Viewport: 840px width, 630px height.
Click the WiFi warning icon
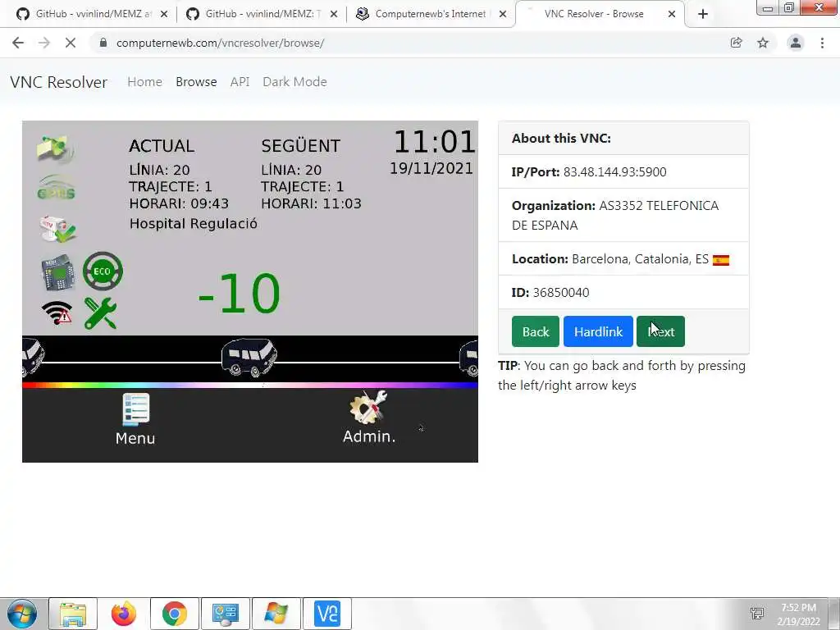tap(57, 313)
